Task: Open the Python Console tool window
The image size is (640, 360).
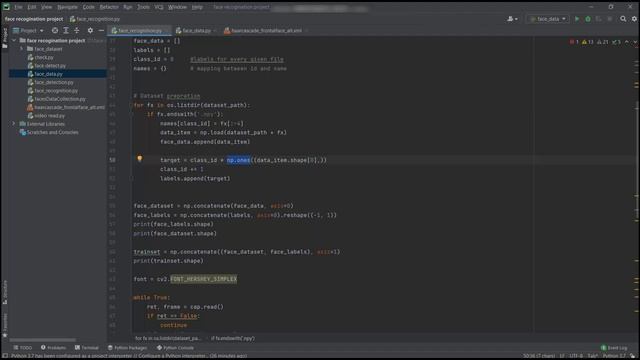Action: [176, 348]
